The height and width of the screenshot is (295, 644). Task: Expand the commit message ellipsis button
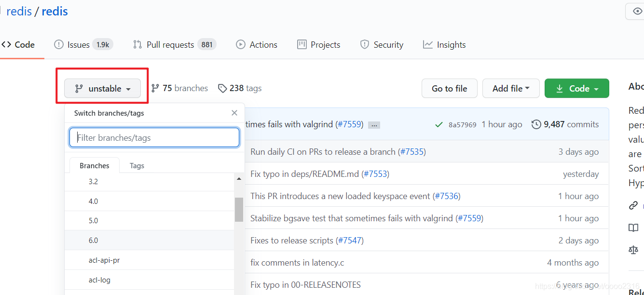[x=374, y=125]
